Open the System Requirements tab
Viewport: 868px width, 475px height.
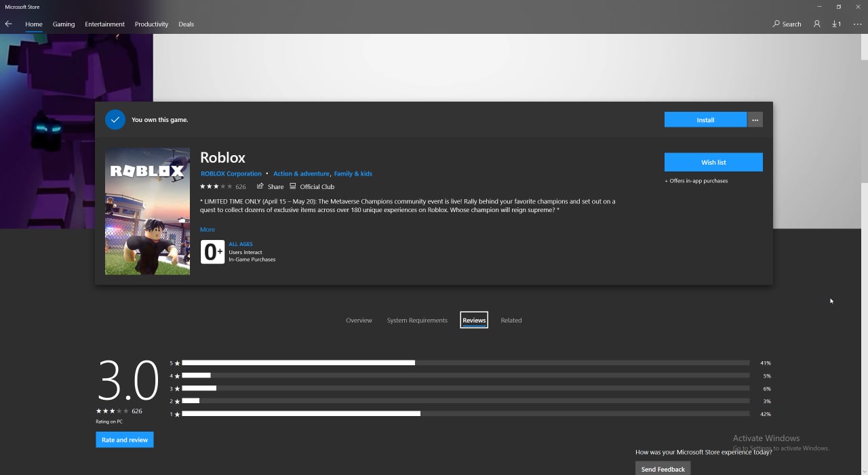pos(417,321)
